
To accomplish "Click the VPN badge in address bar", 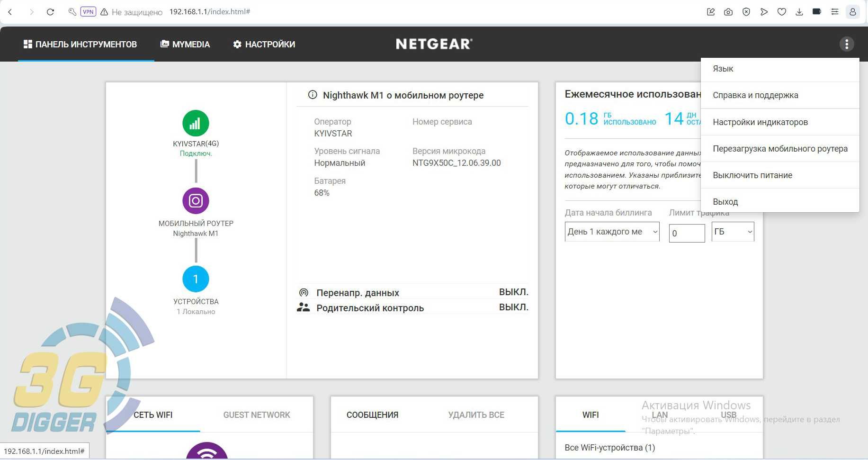I will click(88, 12).
